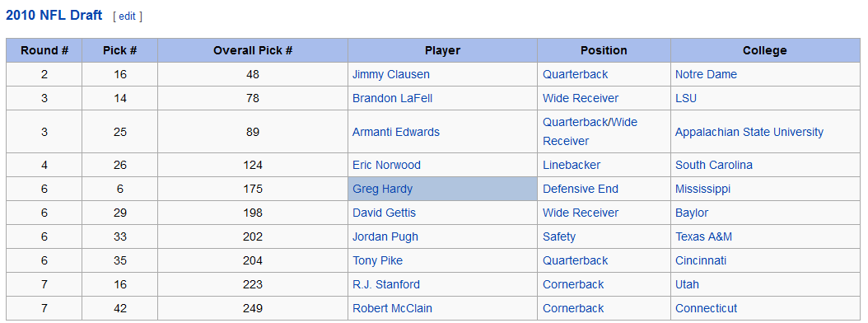This screenshot has height=323, width=868.
Task: Open the 2010 NFL Draft heading link
Action: 54,16
